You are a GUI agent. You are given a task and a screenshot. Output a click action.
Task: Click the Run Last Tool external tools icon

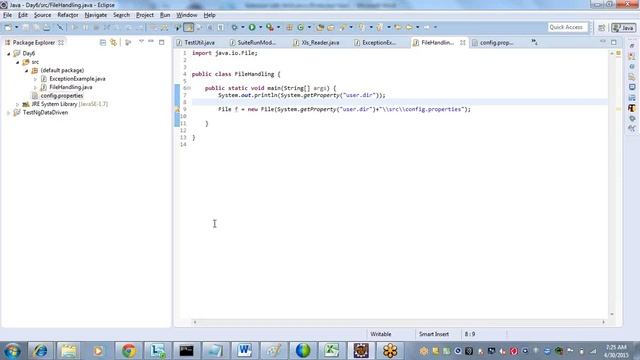[270, 27]
